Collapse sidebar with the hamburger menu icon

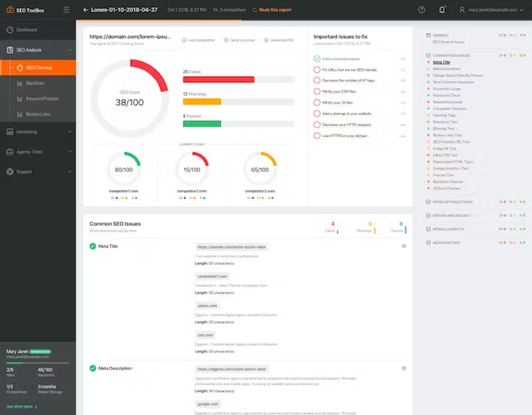[x=67, y=10]
